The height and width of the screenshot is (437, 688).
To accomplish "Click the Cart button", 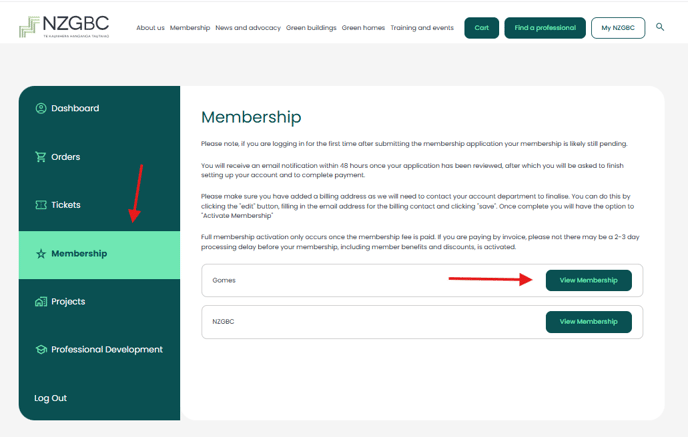I will pos(481,28).
